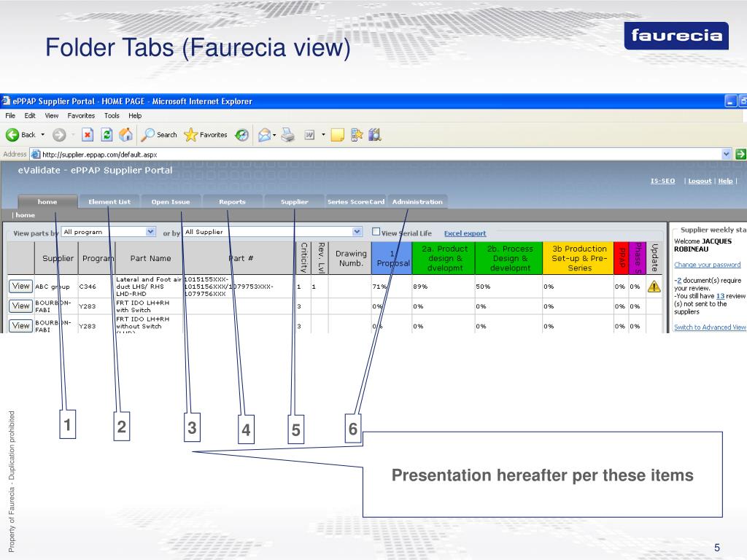Screen dimensions: 747x560
Task: Click the IE Forward arrow button
Action: pyautogui.click(x=59, y=135)
